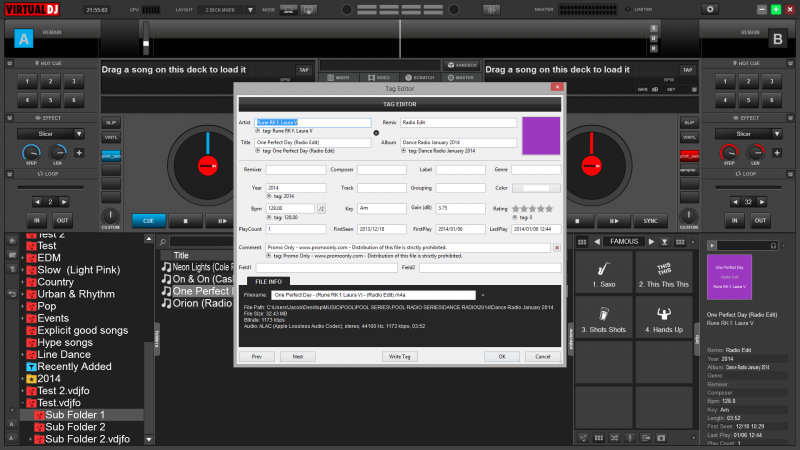
Task: Trigger the Hands Up sampler pad
Action: [664, 319]
